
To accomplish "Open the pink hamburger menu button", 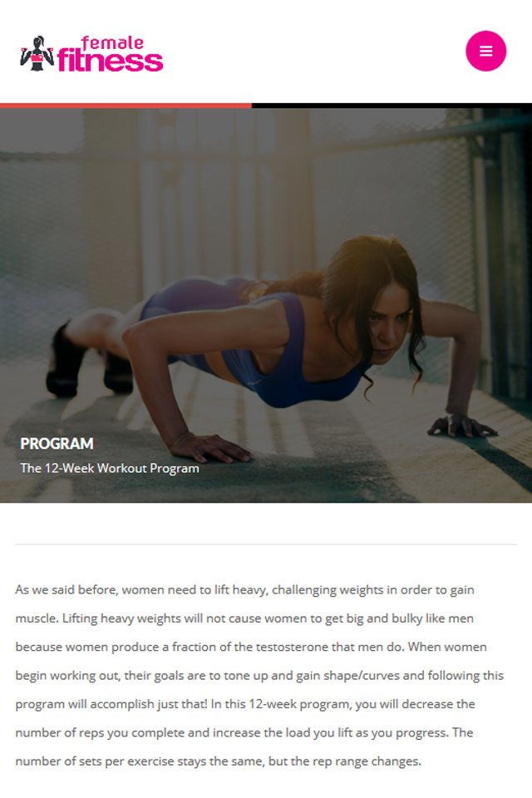I will coord(485,51).
